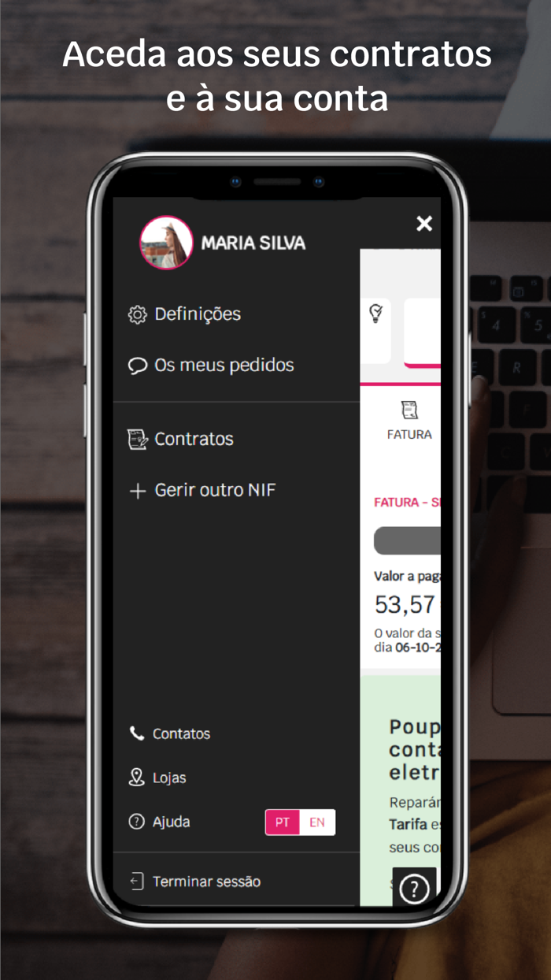
Task: Select the Contratos document icon
Action: [x=138, y=439]
